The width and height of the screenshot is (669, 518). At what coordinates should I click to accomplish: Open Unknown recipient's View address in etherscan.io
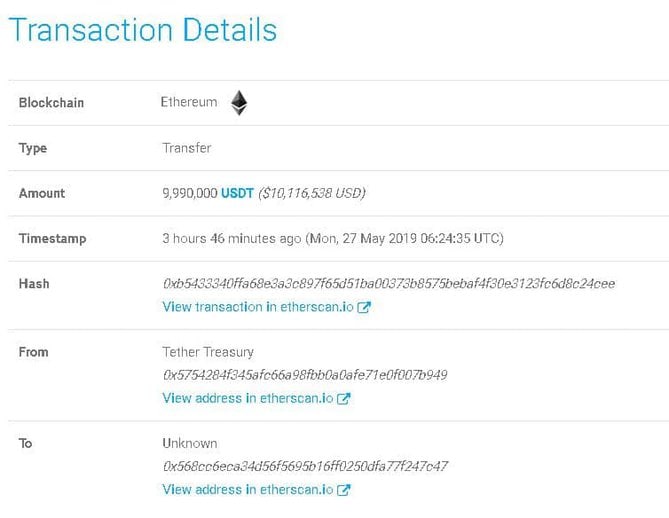click(x=248, y=489)
